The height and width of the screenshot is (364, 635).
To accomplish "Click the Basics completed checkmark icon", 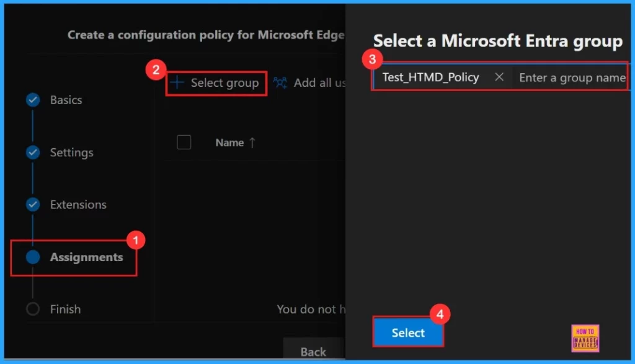I will 33,100.
